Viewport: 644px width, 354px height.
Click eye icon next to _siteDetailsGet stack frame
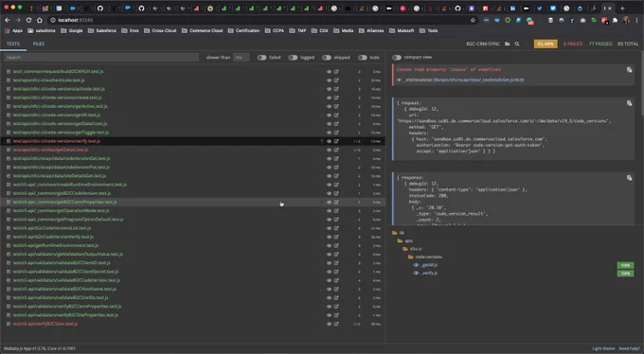399,80
